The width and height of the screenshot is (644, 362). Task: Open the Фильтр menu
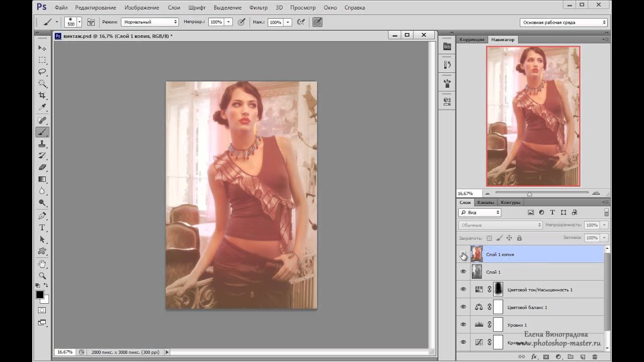pos(258,8)
